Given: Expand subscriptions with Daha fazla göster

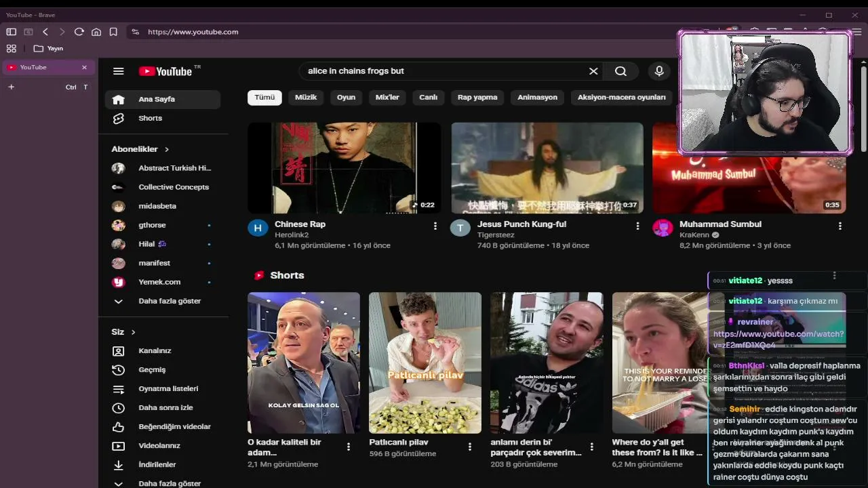Looking at the screenshot, I should (163, 301).
